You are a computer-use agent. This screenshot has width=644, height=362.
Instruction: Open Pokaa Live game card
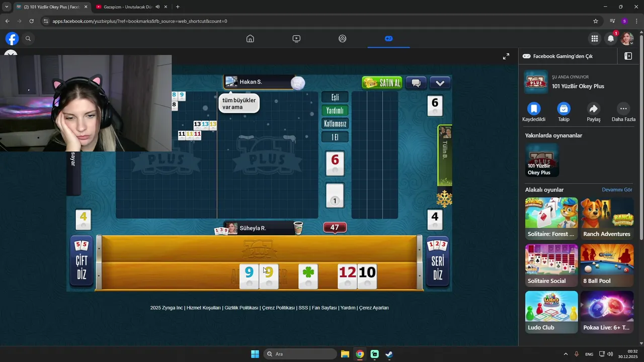click(607, 312)
